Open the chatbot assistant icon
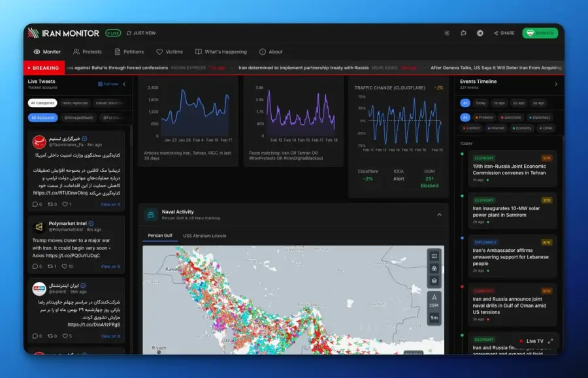The height and width of the screenshot is (378, 588). click(x=463, y=33)
